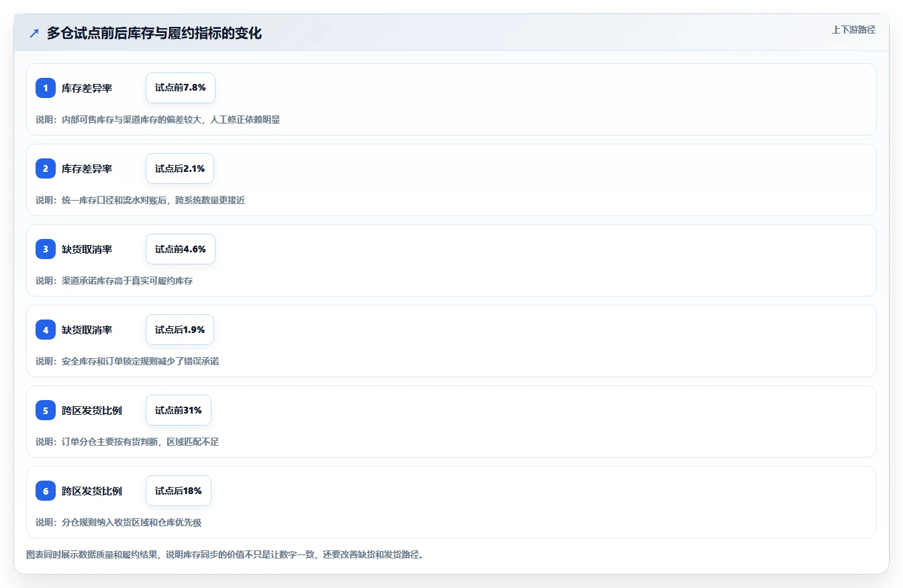Select the 试点后2.1% value chip
903x588 pixels.
[180, 168]
